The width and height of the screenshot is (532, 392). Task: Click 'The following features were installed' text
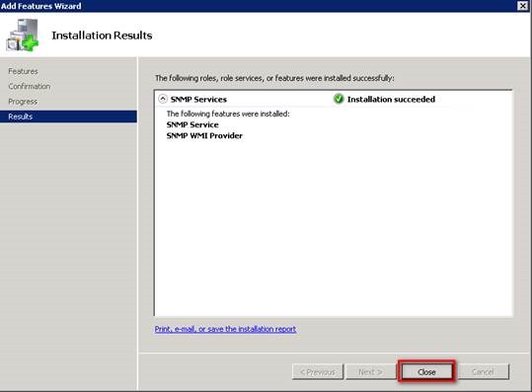[x=228, y=114]
